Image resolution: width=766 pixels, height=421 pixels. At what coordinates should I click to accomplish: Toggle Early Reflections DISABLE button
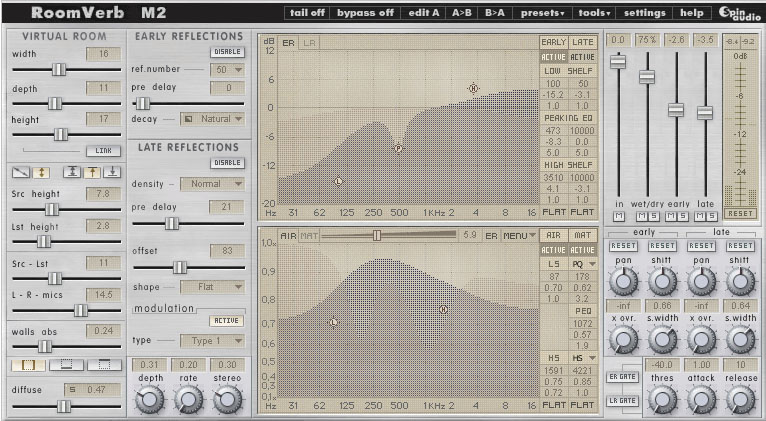[228, 52]
